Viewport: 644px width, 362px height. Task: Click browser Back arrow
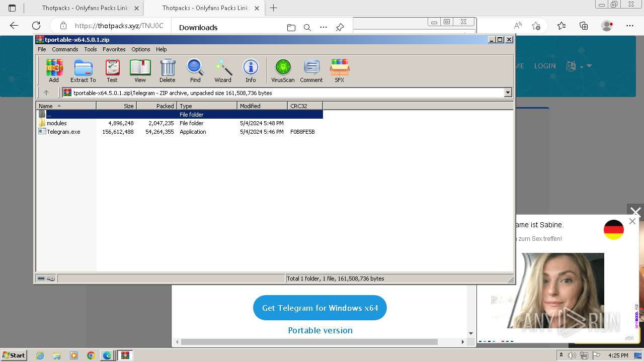tap(14, 26)
